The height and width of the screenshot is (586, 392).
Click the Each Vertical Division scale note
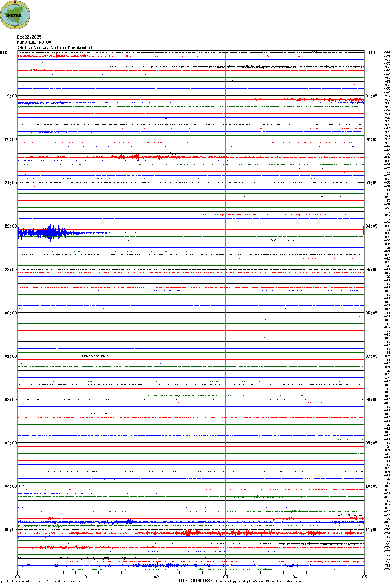click(44, 581)
